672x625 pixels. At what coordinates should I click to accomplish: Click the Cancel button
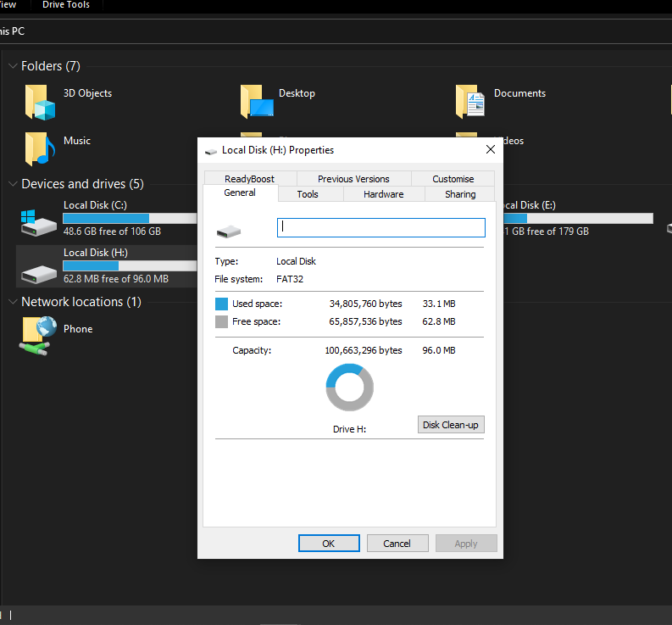397,544
